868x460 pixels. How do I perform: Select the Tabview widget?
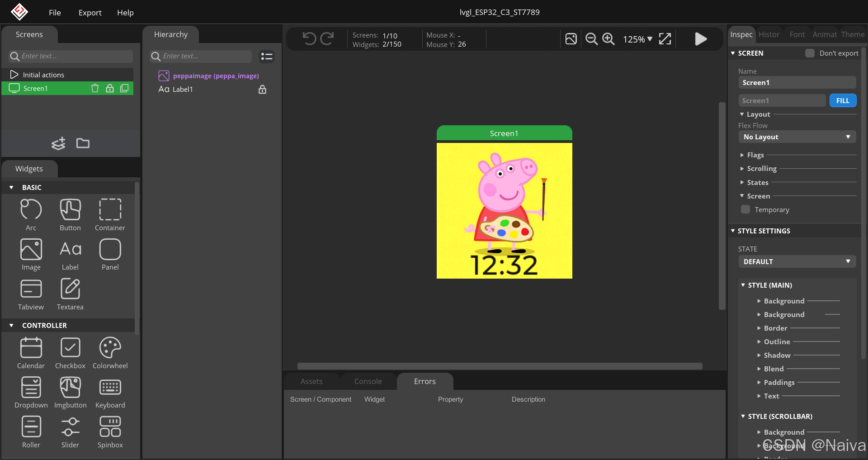[x=31, y=294]
